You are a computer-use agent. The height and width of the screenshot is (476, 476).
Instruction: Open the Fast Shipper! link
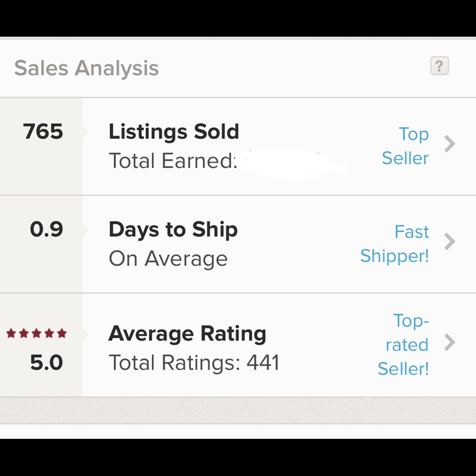(x=395, y=244)
